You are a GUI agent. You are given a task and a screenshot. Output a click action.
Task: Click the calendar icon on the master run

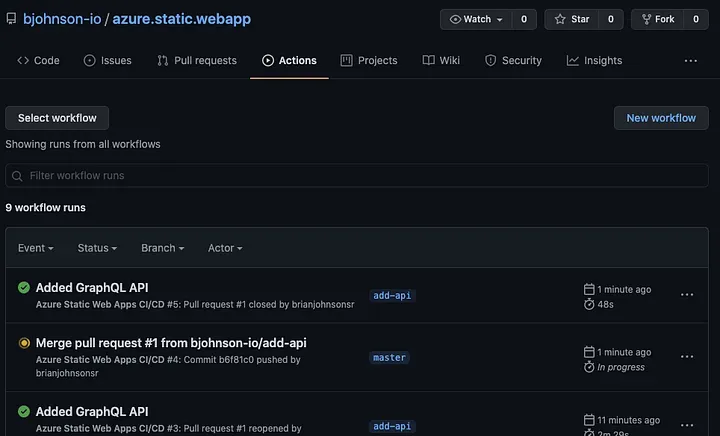(x=589, y=352)
